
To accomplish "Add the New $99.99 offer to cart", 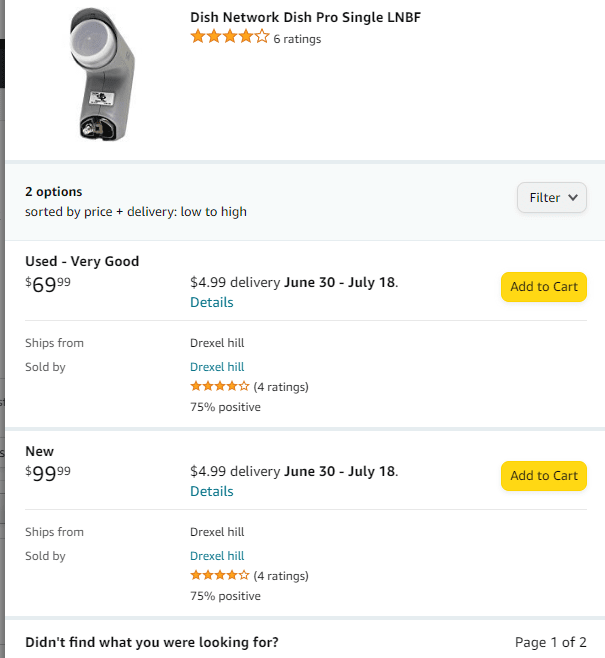I will click(x=543, y=476).
